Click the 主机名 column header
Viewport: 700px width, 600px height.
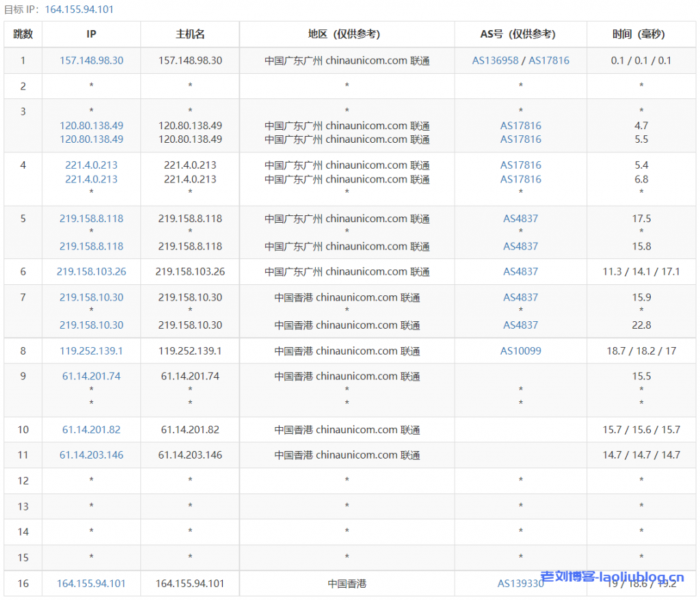point(190,34)
